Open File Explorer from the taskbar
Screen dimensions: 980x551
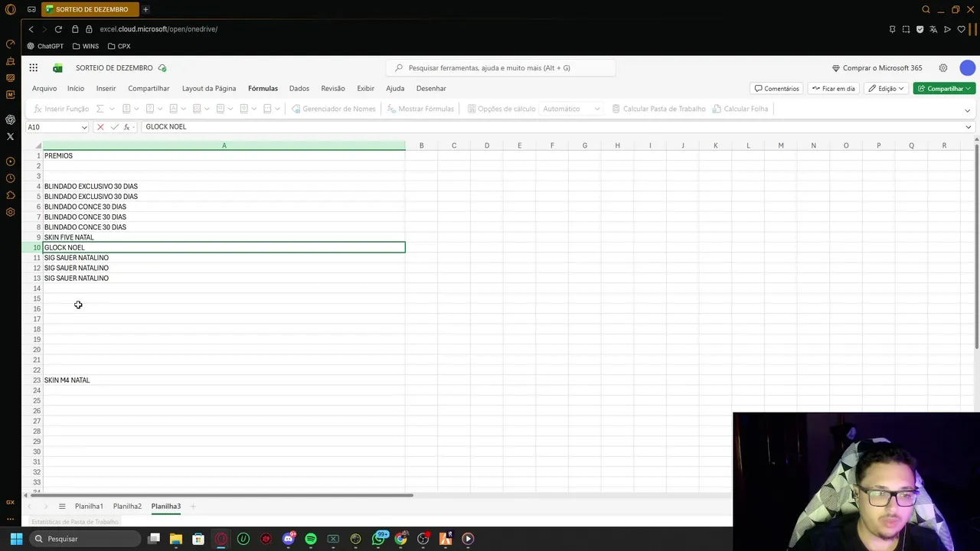click(x=176, y=539)
